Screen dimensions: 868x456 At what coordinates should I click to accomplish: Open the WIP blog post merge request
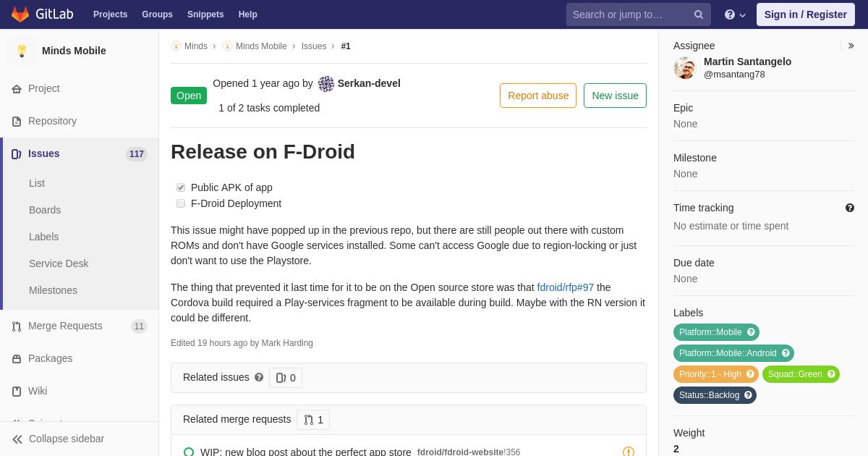pyautogui.click(x=306, y=452)
